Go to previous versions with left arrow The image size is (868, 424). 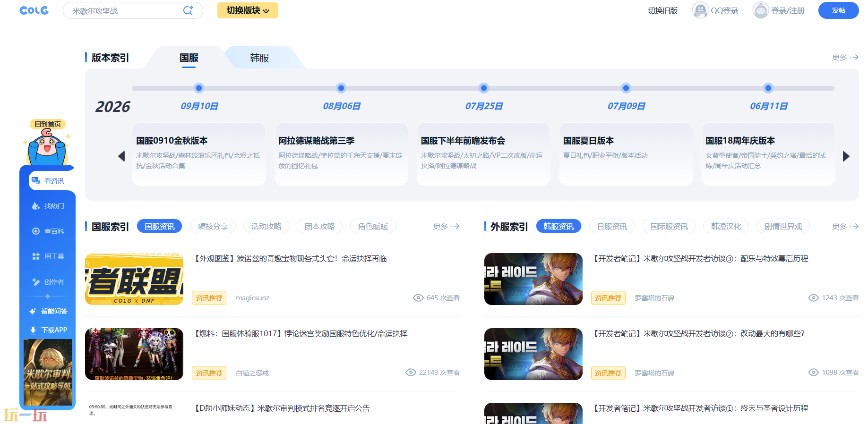point(121,156)
